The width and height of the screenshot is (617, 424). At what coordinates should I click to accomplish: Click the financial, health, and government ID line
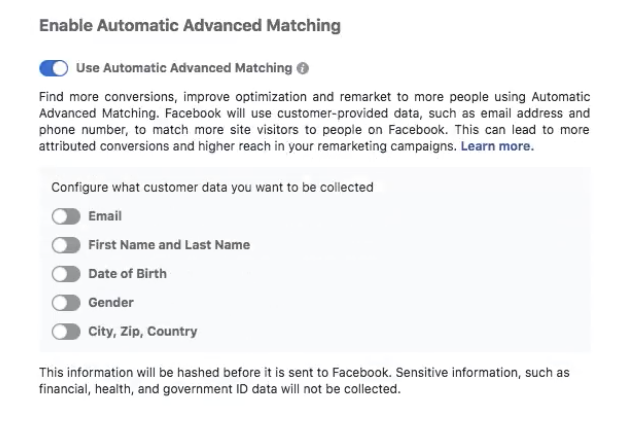click(220, 389)
